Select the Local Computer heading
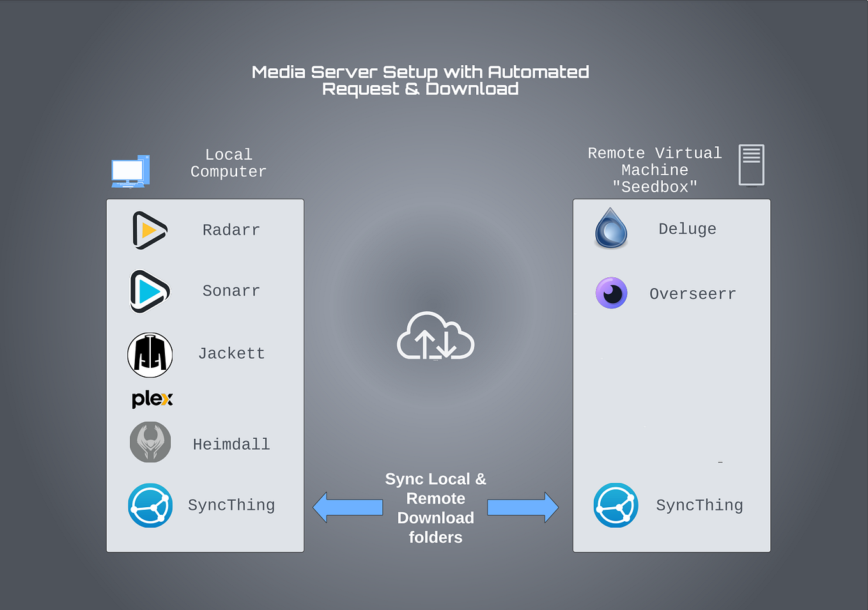868x610 pixels. [228, 163]
